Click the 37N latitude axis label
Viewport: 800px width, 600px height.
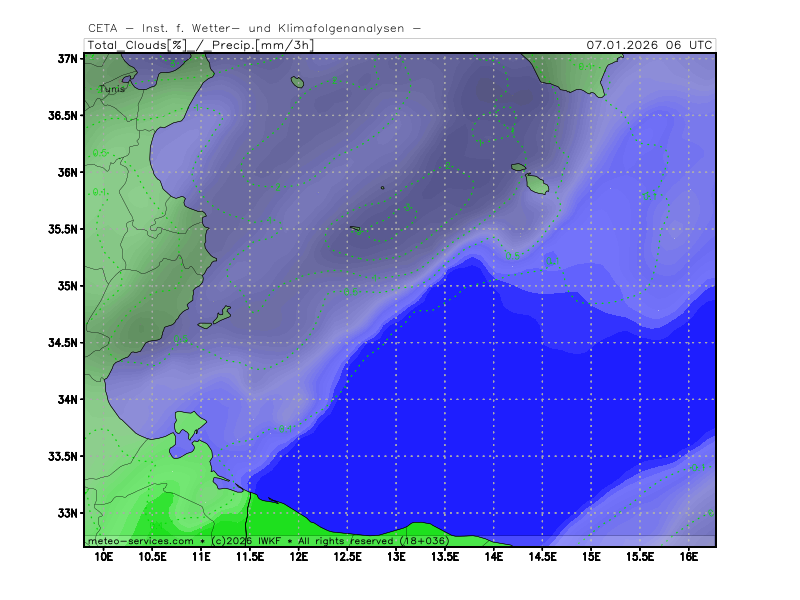pyautogui.click(x=67, y=59)
